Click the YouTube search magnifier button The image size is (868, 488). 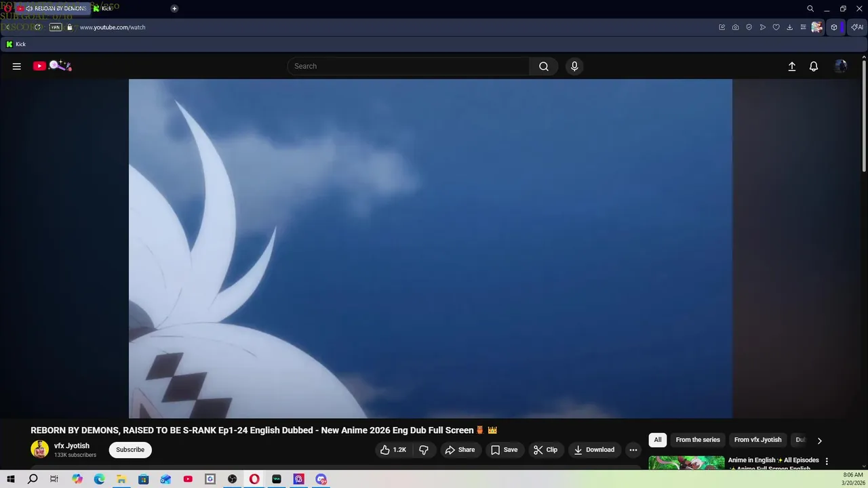click(x=544, y=66)
